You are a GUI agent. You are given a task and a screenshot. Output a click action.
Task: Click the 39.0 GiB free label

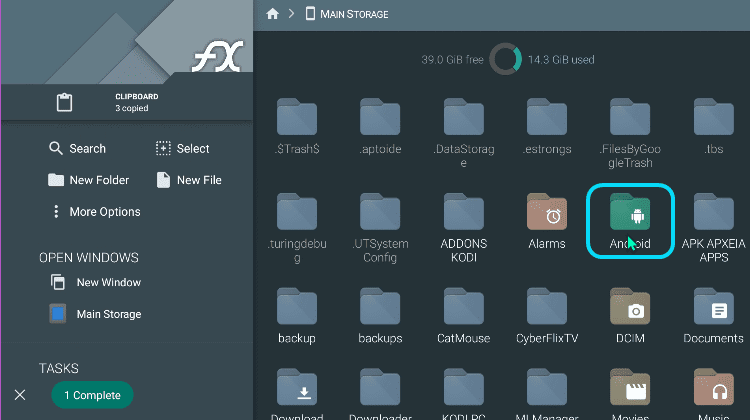(452, 60)
